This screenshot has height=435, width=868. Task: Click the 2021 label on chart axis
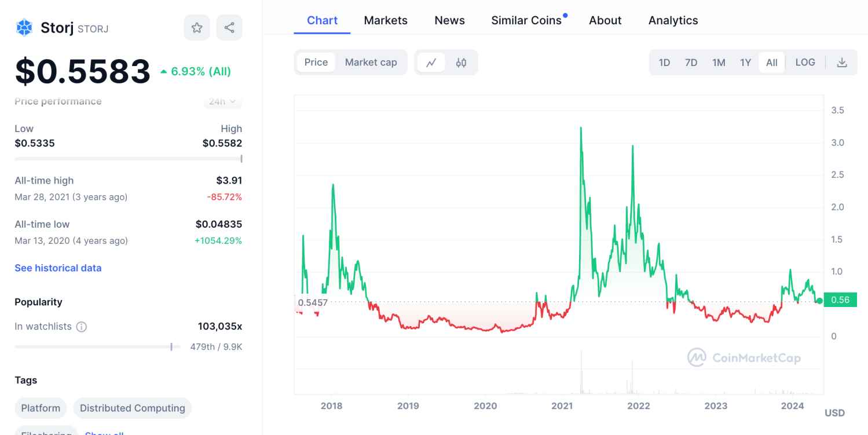point(562,405)
